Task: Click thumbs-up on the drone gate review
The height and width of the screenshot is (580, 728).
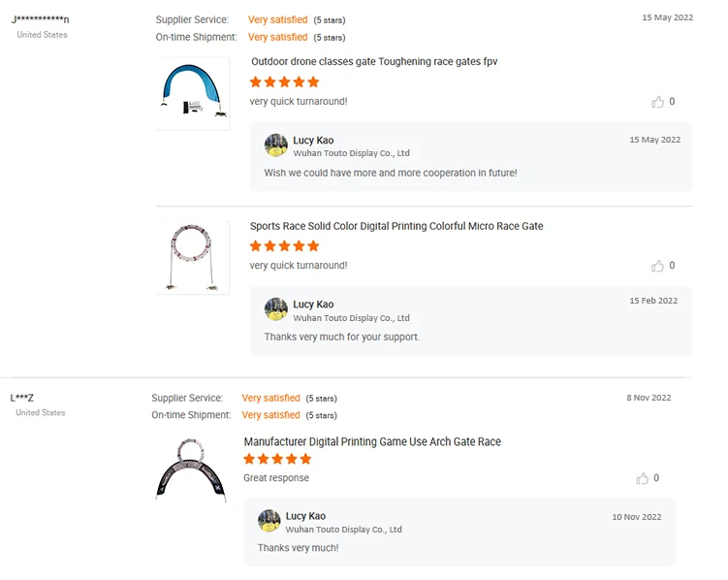Action: (658, 102)
